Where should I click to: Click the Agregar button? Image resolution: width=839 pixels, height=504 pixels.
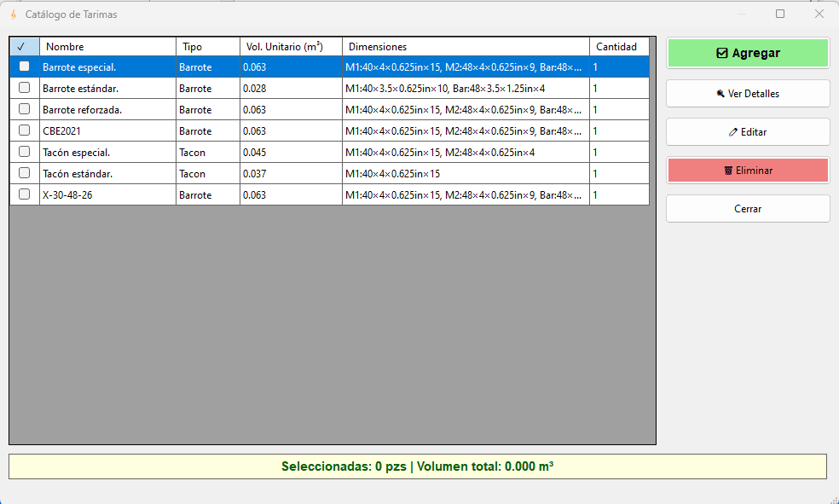point(748,53)
